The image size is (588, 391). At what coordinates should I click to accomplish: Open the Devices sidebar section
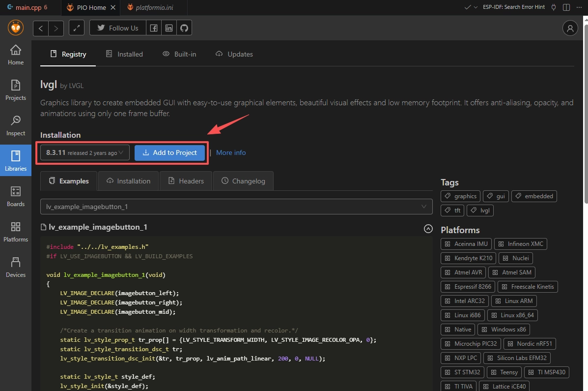click(15, 267)
